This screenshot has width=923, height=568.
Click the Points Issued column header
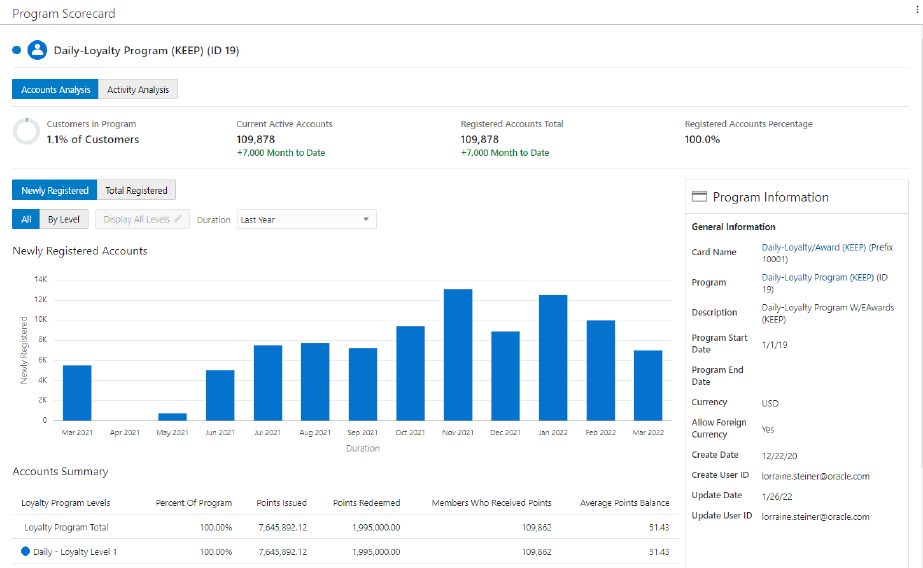281,503
